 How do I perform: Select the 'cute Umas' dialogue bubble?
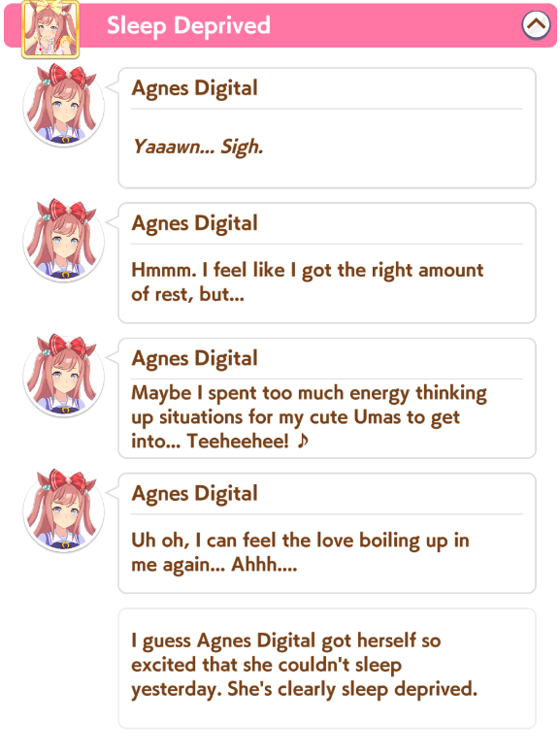327,398
